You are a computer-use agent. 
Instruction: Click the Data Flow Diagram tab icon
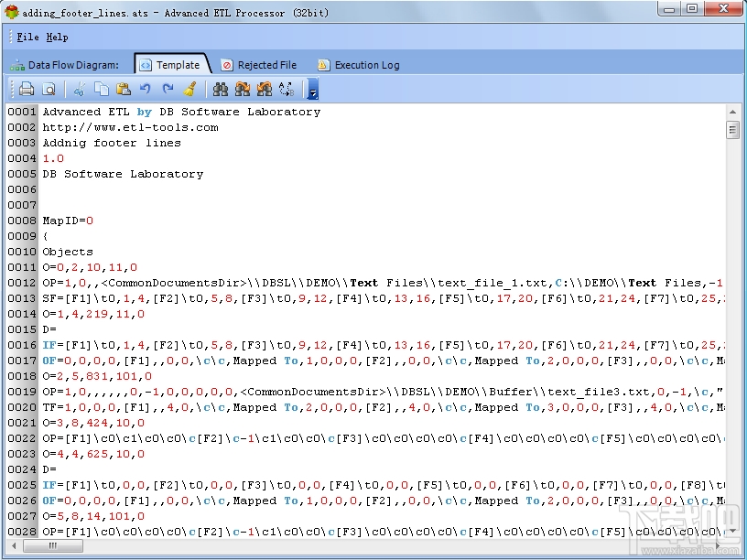click(17, 65)
